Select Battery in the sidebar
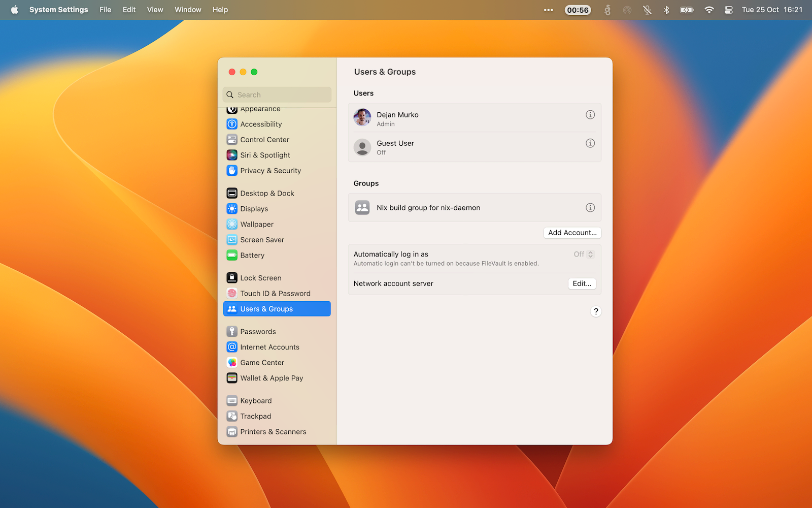 click(x=252, y=256)
